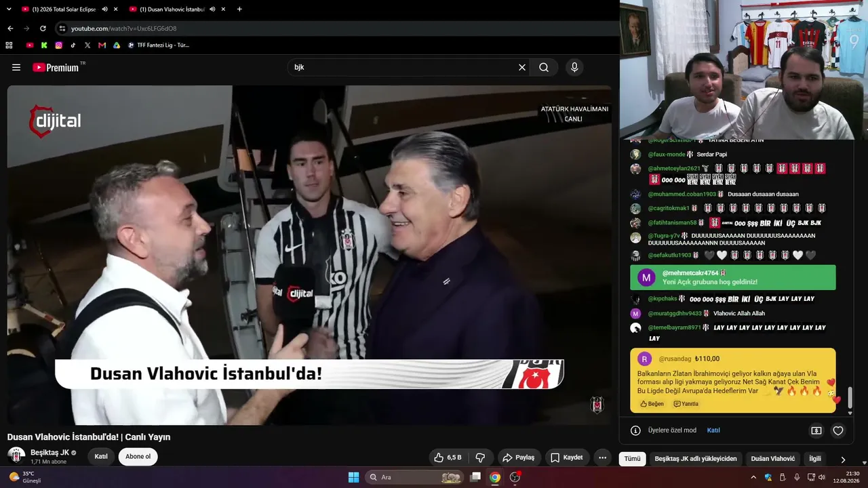The width and height of the screenshot is (868, 488).
Task: Send a heart reaction in live chat
Action: (x=838, y=430)
